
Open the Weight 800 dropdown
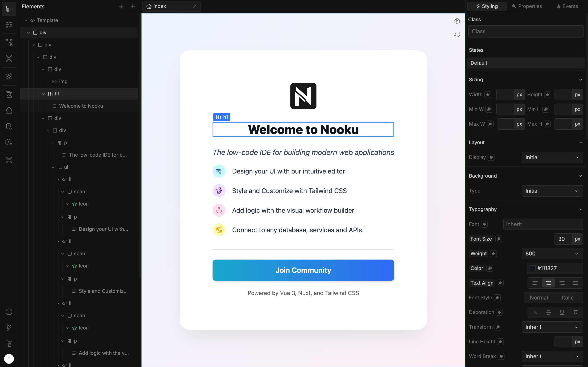(552, 254)
